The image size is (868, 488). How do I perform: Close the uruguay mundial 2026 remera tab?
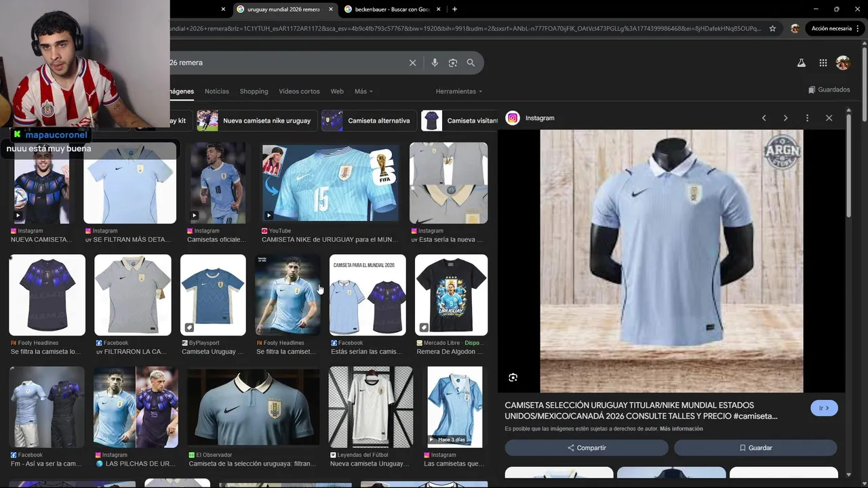click(x=331, y=9)
